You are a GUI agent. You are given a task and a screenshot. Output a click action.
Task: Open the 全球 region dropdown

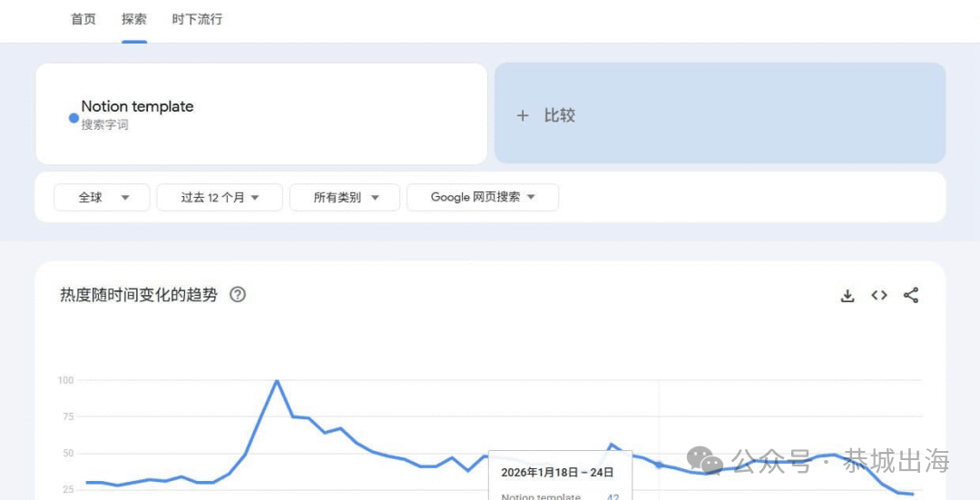click(x=102, y=198)
